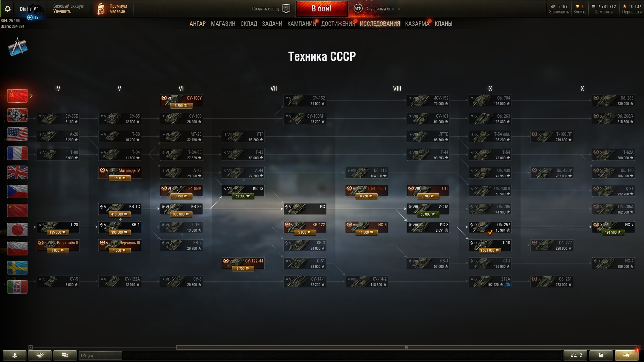
Task: Select the Sweden nation flag
Action: [x=17, y=268]
